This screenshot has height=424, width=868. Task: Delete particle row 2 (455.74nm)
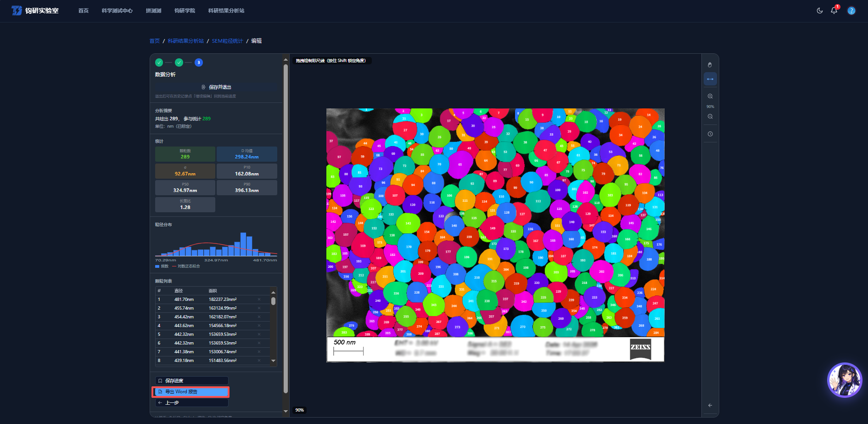[259, 308]
